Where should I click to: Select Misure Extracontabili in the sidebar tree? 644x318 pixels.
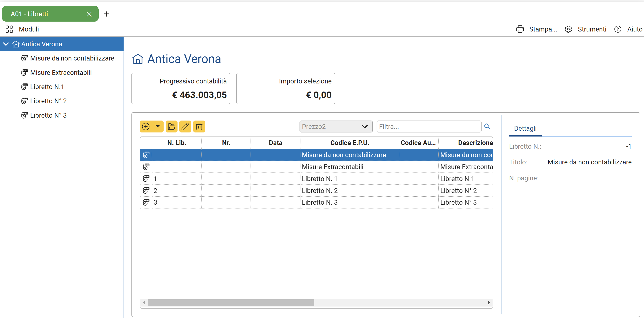(61, 73)
